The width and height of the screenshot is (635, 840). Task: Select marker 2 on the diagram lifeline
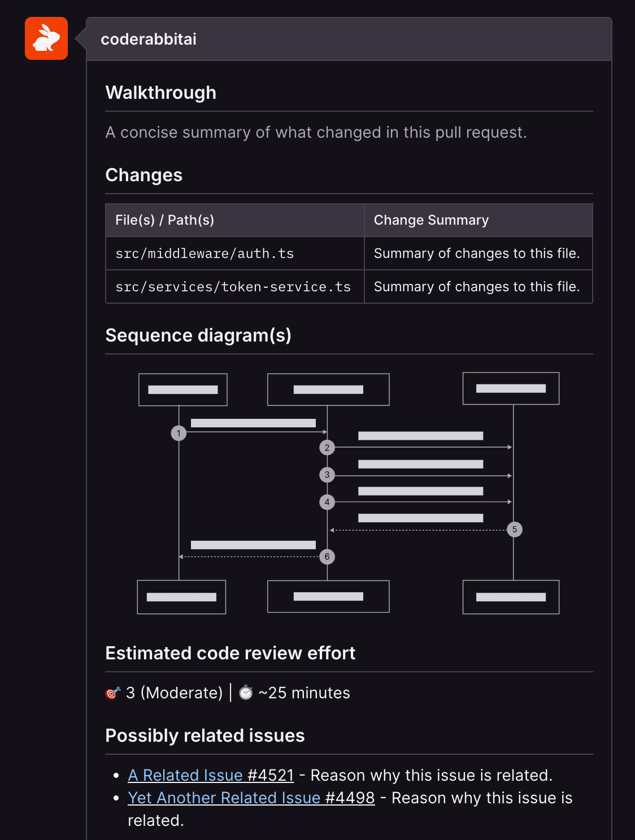coord(327,448)
